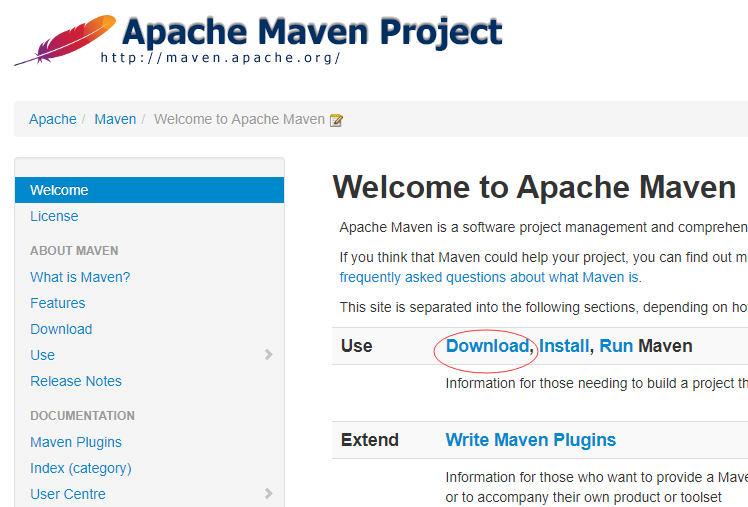Open Index (category) sidebar link
748x507 pixels.
point(81,468)
